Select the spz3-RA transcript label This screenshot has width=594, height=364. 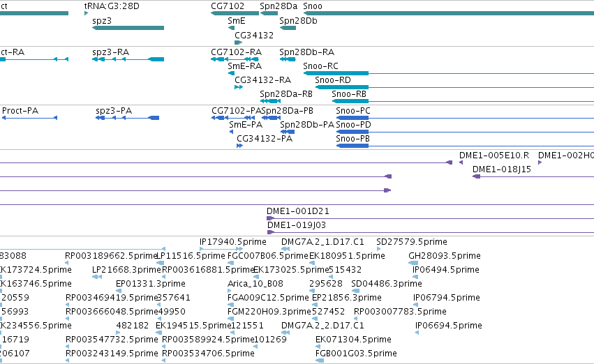tap(110, 52)
